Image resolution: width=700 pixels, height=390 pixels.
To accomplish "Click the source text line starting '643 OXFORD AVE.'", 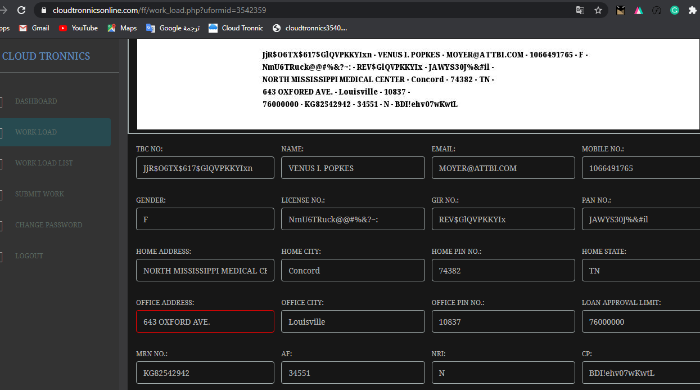I will click(x=336, y=91).
